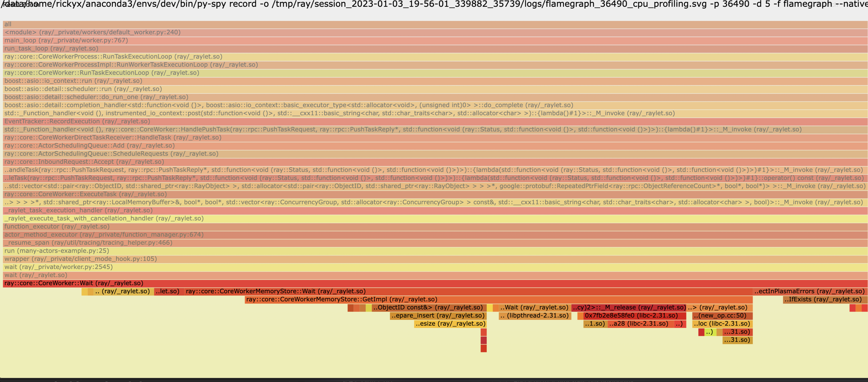The width and height of the screenshot is (868, 382).
Task: Select the CoreWorkerMemoryStore::GetImpl frame
Action: coord(499,299)
